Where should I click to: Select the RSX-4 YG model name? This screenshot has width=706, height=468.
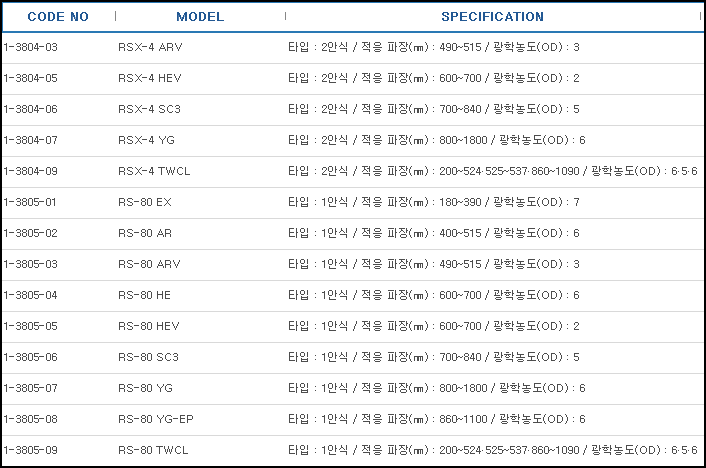pos(148,140)
